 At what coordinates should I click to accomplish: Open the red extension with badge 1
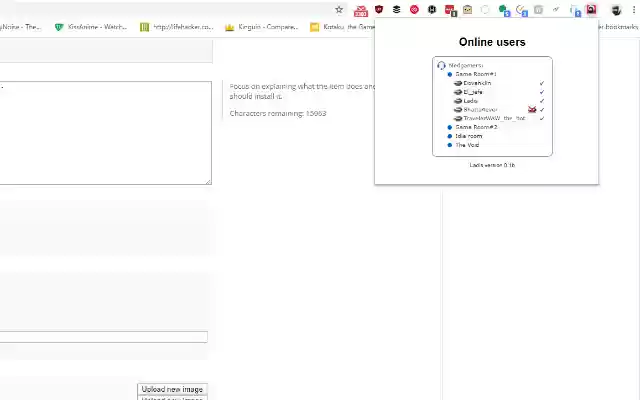(x=450, y=10)
